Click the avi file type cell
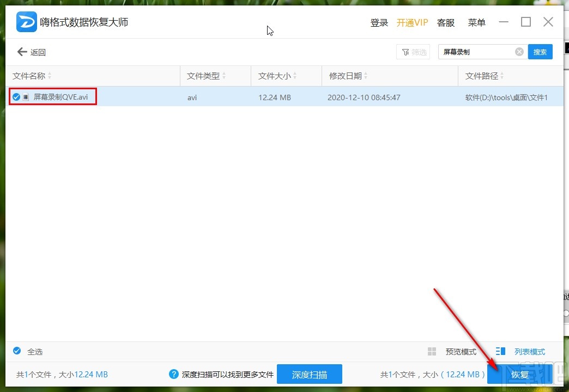 [x=192, y=97]
